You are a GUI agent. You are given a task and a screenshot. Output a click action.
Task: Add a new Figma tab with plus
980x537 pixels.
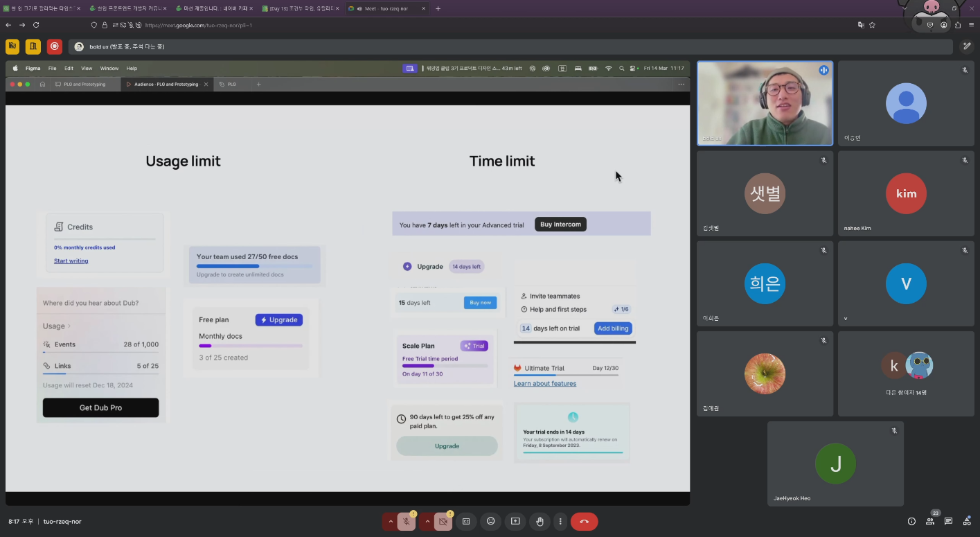pyautogui.click(x=259, y=84)
